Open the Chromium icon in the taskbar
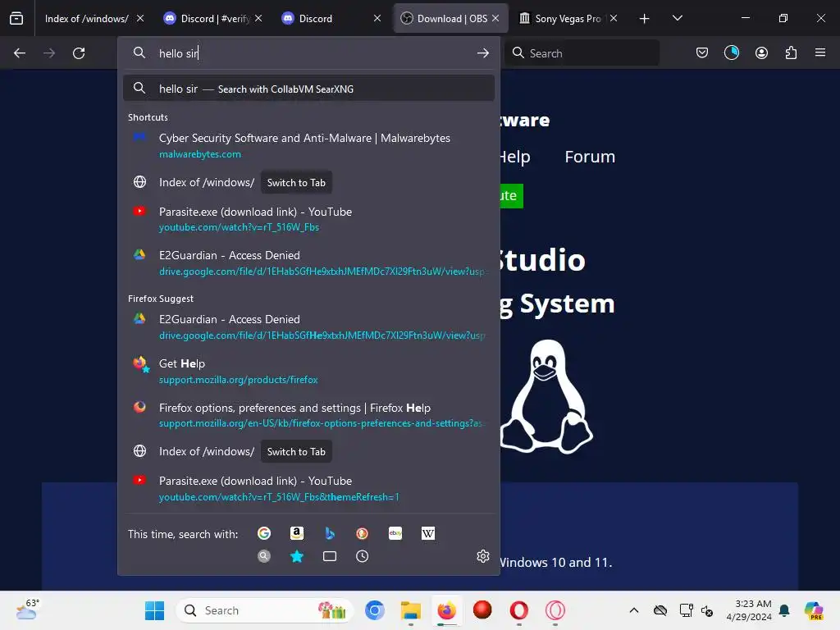Viewport: 840px width, 630px height. click(x=374, y=610)
